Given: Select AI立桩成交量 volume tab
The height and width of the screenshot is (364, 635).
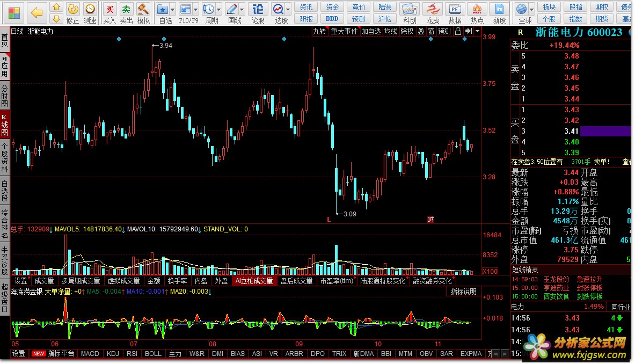Looking at the screenshot, I should (x=254, y=281).
